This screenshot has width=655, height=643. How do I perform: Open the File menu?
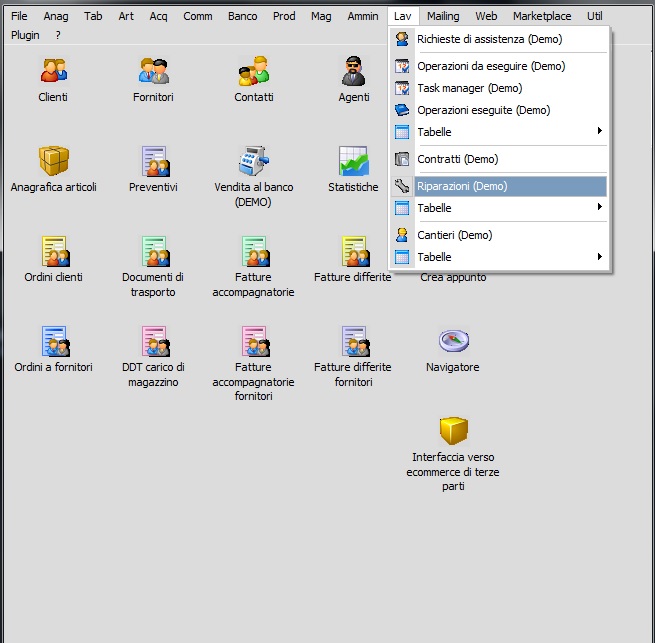19,16
